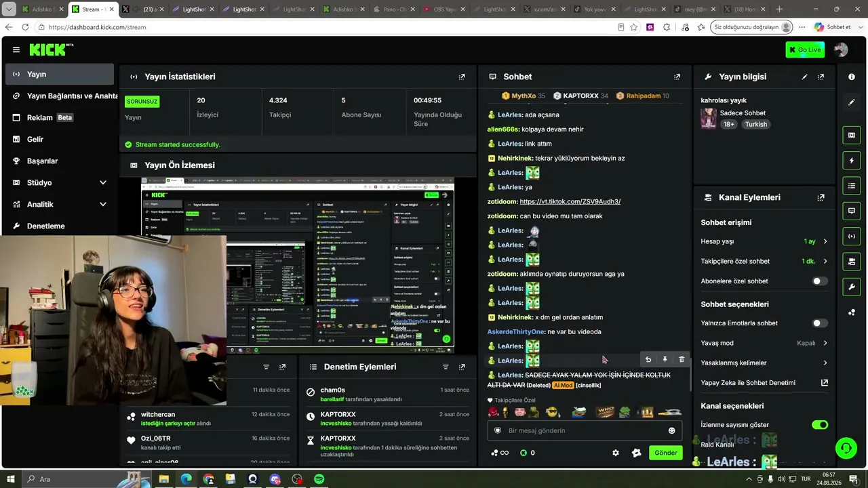Reply to the hovered LeArles message
868x488 pixels.
[648, 359]
